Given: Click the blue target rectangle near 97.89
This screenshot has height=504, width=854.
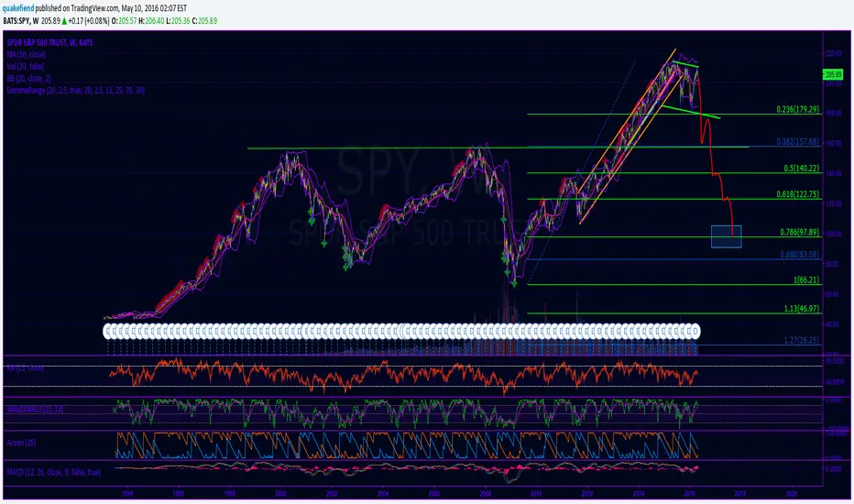Looking at the screenshot, I should point(726,236).
